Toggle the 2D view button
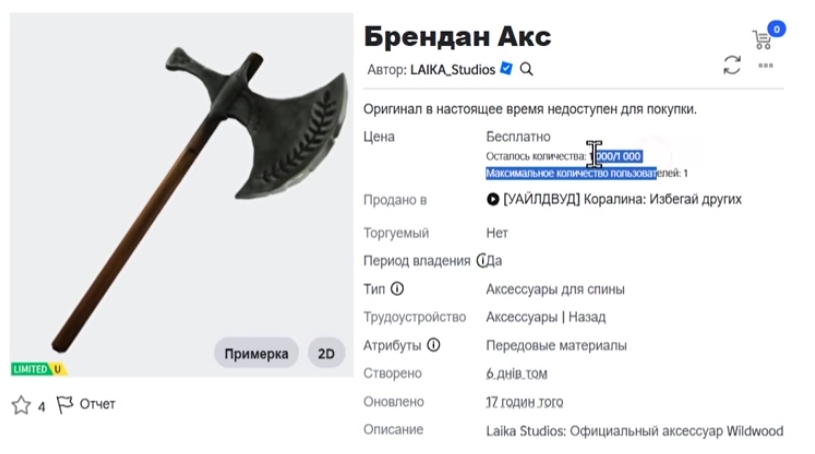 point(326,354)
